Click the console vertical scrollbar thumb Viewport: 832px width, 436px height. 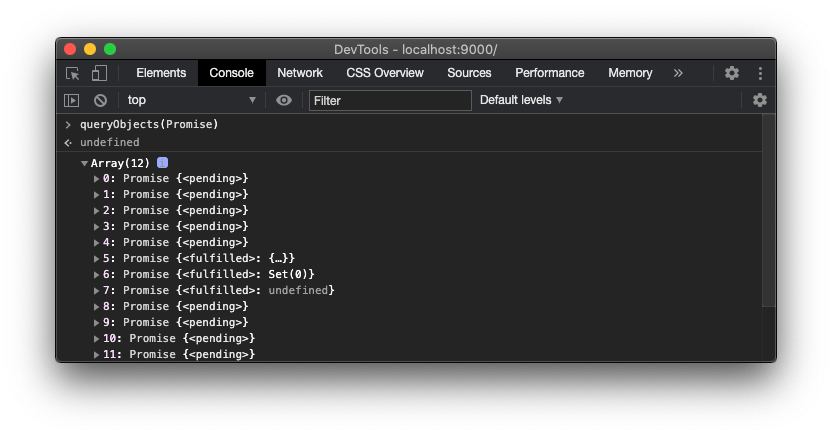coord(768,211)
